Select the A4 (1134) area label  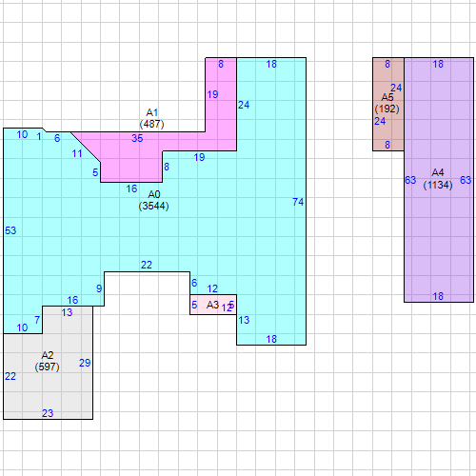[x=438, y=179]
